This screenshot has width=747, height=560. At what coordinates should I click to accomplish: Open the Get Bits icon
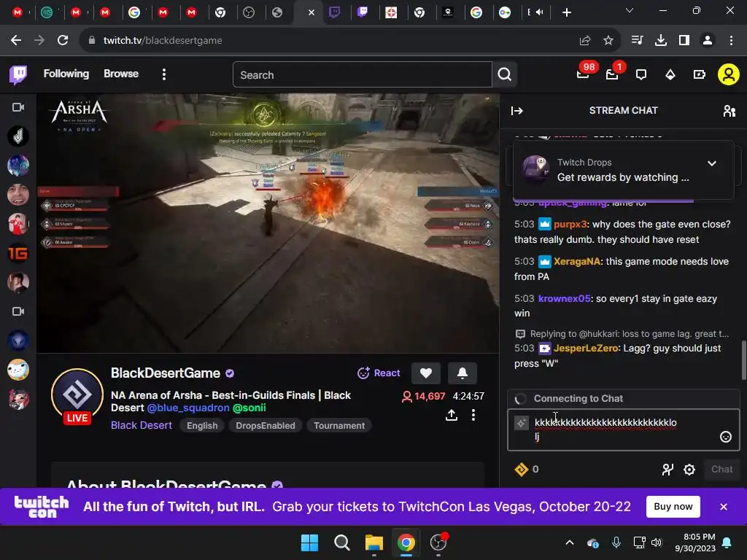[x=670, y=75]
